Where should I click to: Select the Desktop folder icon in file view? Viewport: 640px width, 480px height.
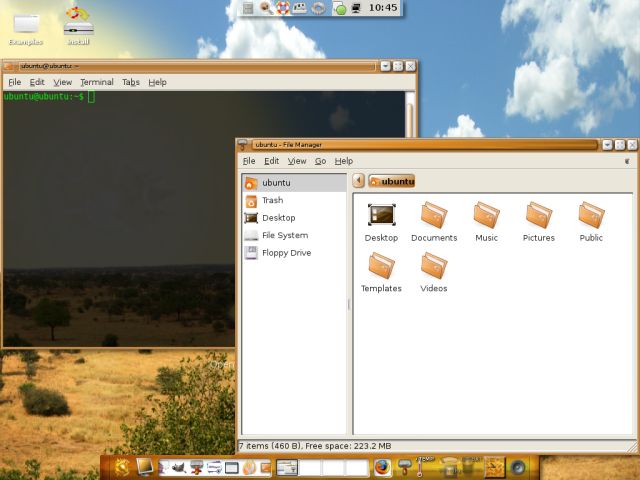(381, 222)
